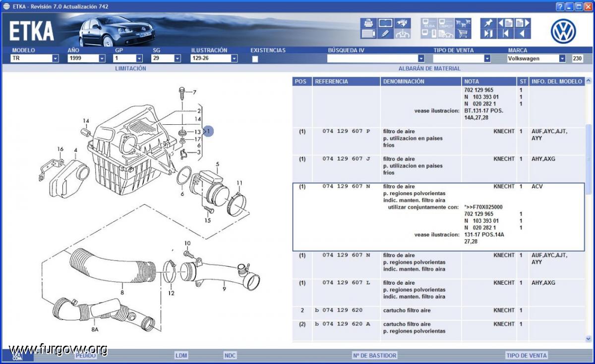595x364 pixels.
Task: Click the highlighted callout 1 marker in the diagram
Action: click(x=208, y=131)
